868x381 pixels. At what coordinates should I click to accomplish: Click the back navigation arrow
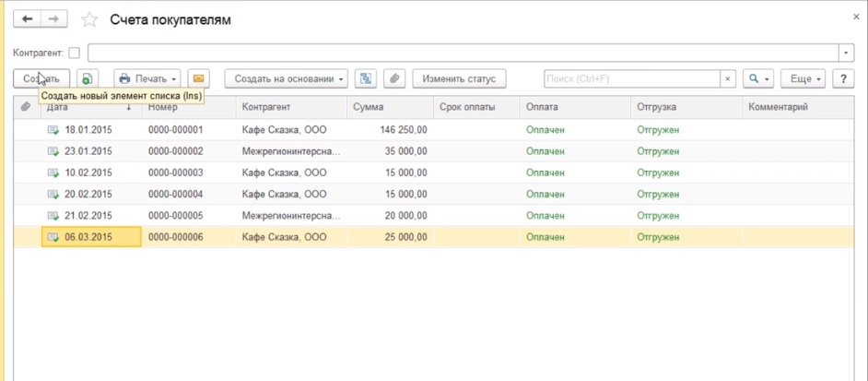pyautogui.click(x=28, y=19)
